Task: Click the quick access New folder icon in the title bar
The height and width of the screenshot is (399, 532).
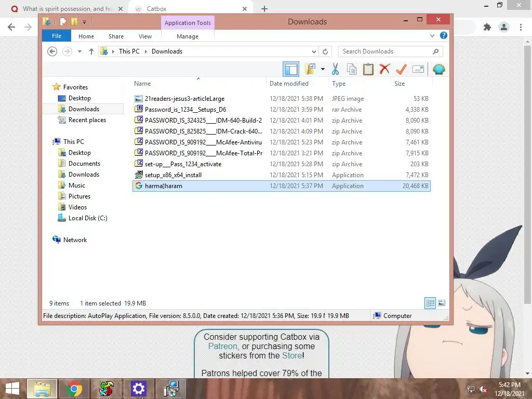Action: [x=74, y=22]
